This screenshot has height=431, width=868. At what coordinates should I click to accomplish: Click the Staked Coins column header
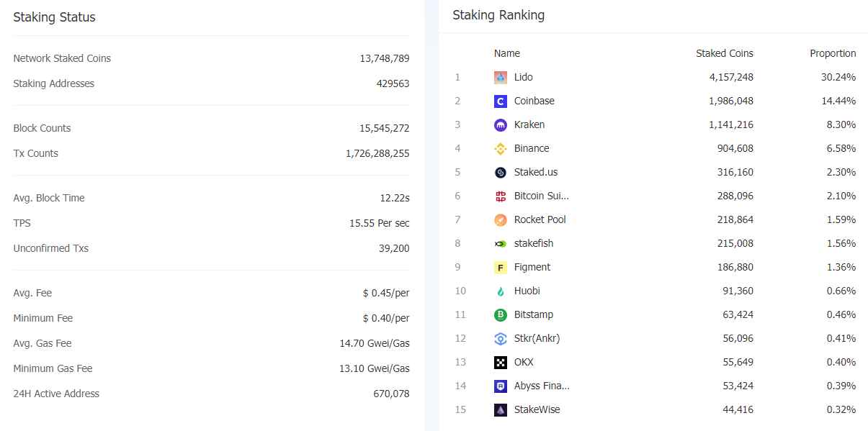[725, 53]
